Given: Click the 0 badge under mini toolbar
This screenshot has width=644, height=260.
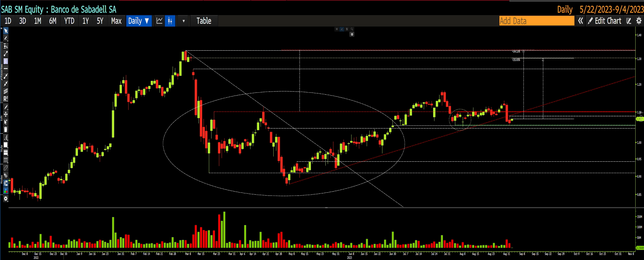Looking at the screenshot, I should [352, 34].
